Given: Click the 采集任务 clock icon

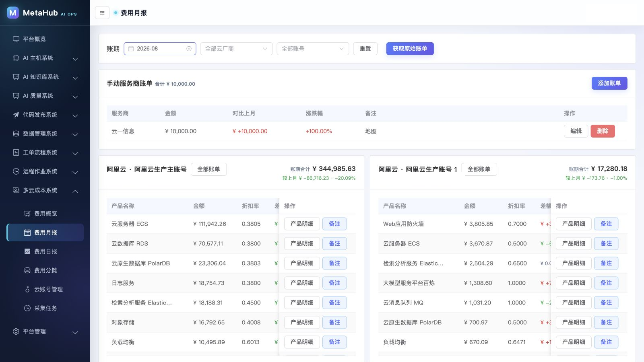Looking at the screenshot, I should tap(27, 308).
